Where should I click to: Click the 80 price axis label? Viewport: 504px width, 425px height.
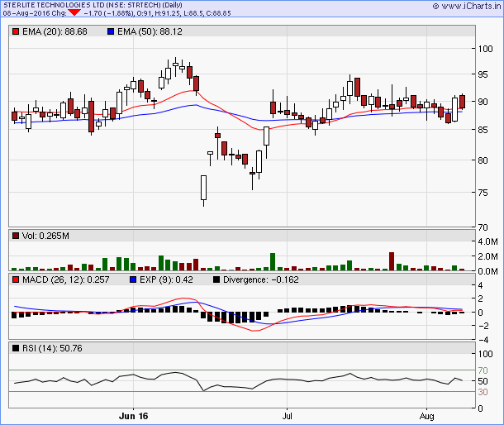coord(483,160)
